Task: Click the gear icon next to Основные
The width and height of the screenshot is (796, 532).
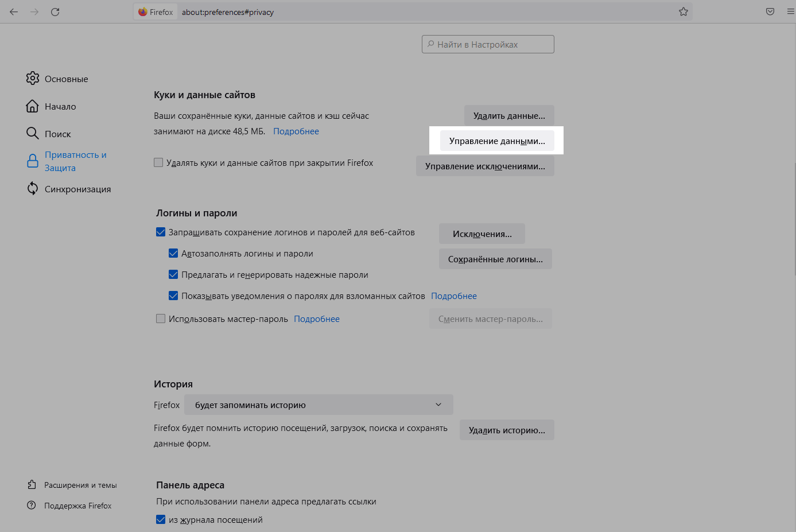Action: coord(33,78)
